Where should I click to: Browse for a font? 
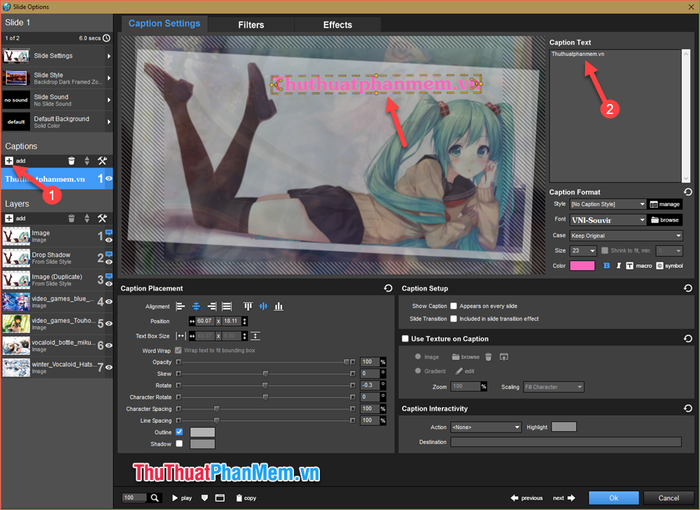(x=665, y=220)
